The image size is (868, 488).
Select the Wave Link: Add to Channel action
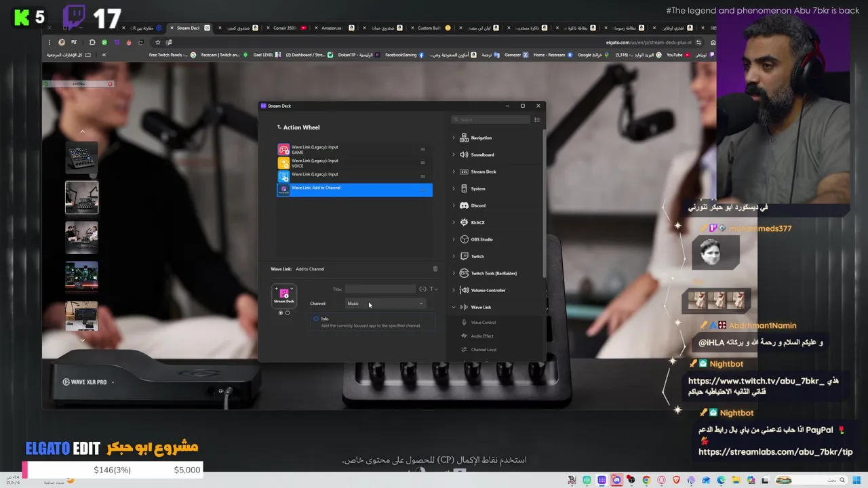pos(354,190)
